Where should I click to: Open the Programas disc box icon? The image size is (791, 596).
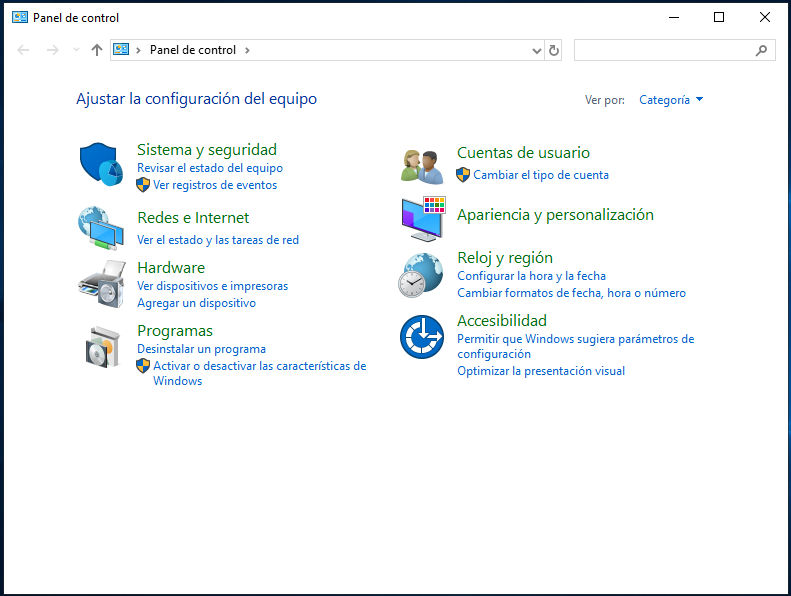(102, 347)
